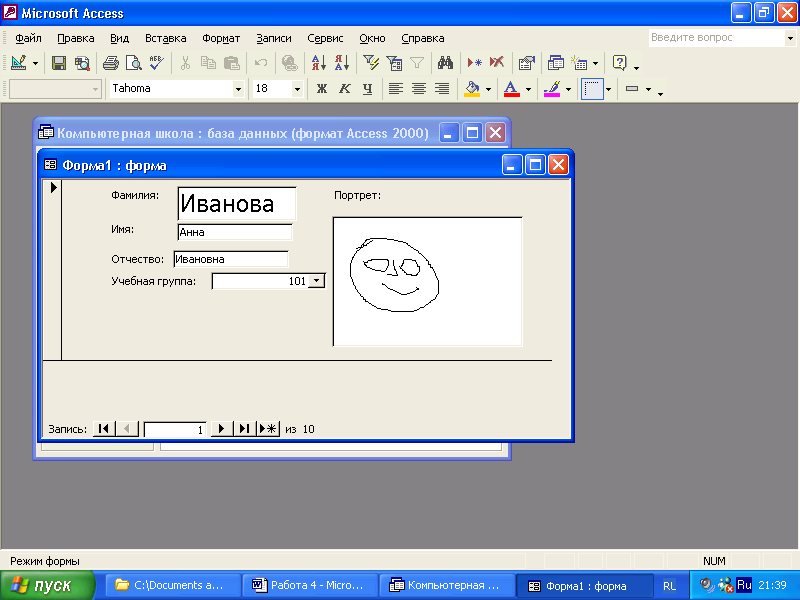800x600 pixels.
Task: Toggle Italic (К) formatting
Action: (344, 89)
